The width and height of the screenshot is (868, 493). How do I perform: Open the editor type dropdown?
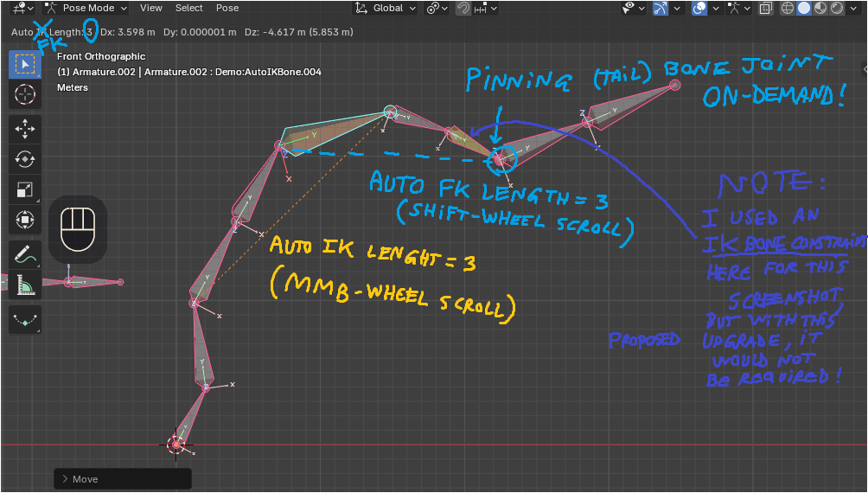24,8
